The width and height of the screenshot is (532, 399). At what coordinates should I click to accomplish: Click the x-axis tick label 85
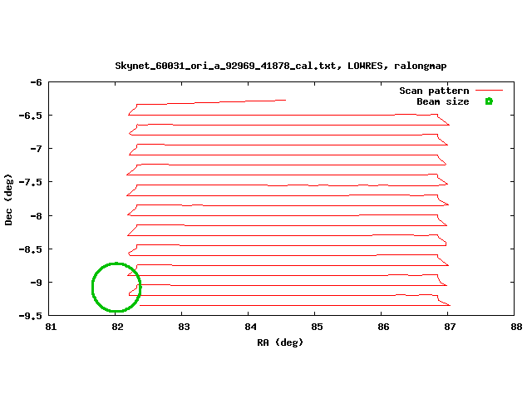pos(317,327)
